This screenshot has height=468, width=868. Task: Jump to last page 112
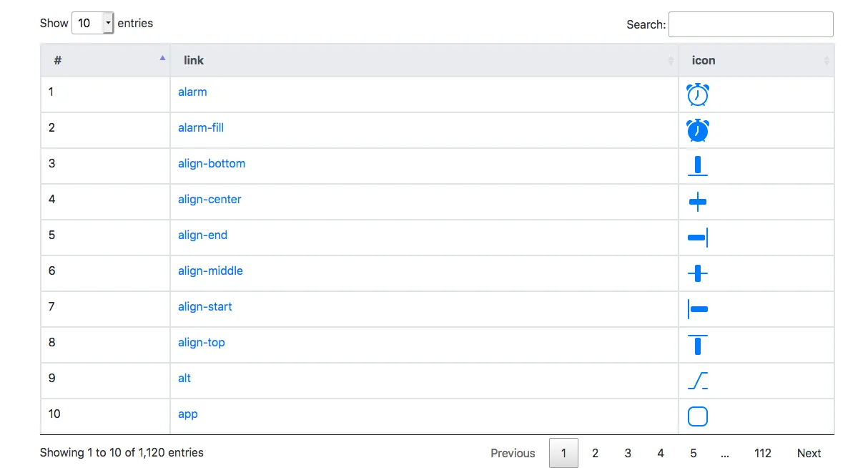762,453
